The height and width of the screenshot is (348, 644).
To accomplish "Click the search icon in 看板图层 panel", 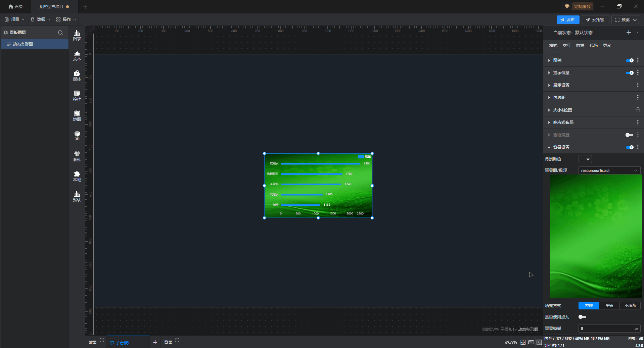I will click(60, 33).
